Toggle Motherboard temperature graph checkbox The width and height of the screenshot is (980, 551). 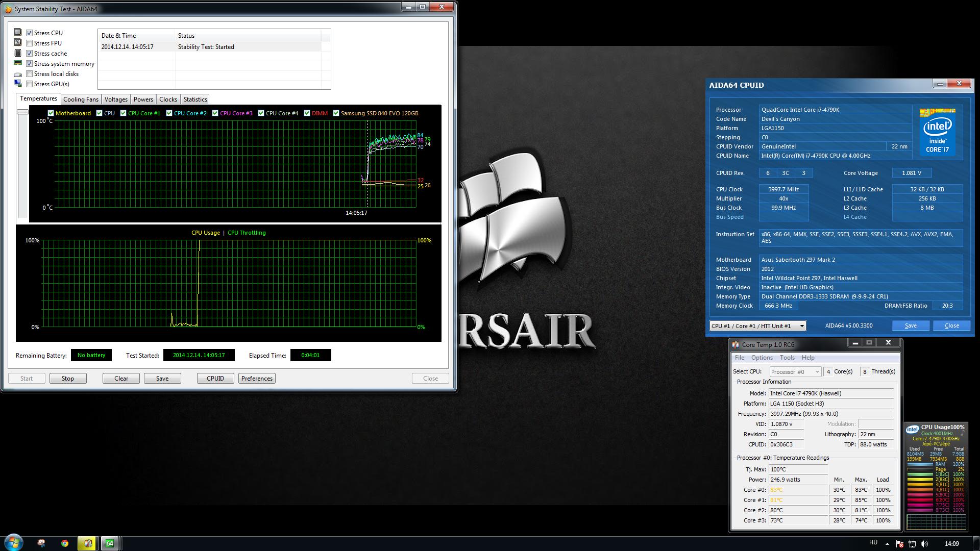click(x=51, y=113)
